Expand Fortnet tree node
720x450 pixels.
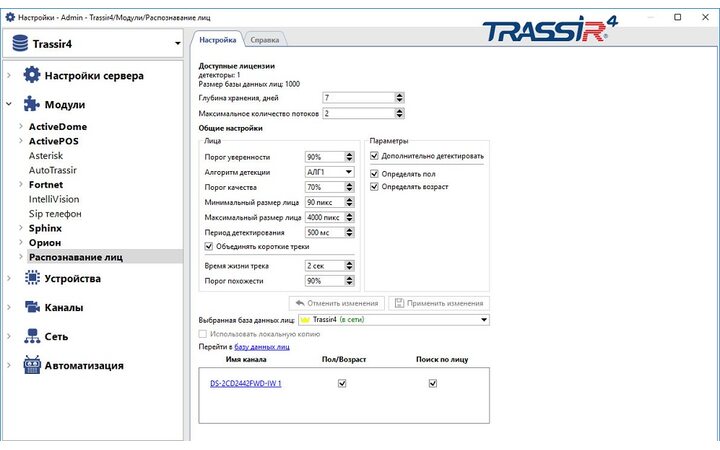click(21, 185)
